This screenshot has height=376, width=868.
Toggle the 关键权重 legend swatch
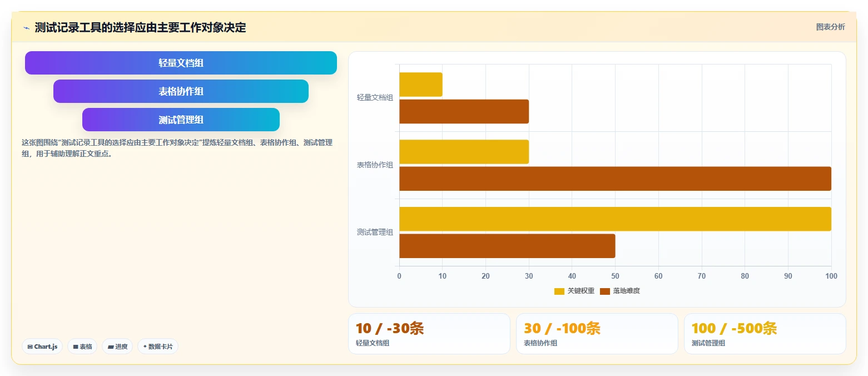tap(559, 291)
